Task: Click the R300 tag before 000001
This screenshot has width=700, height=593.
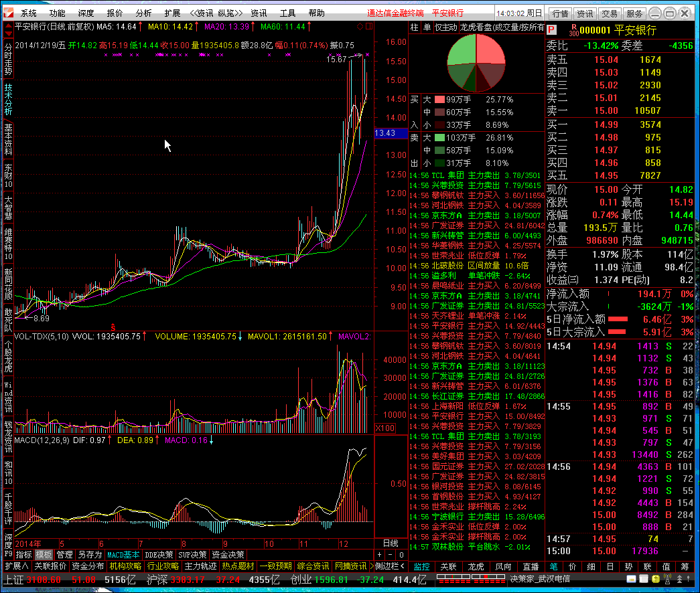Action: [x=573, y=30]
